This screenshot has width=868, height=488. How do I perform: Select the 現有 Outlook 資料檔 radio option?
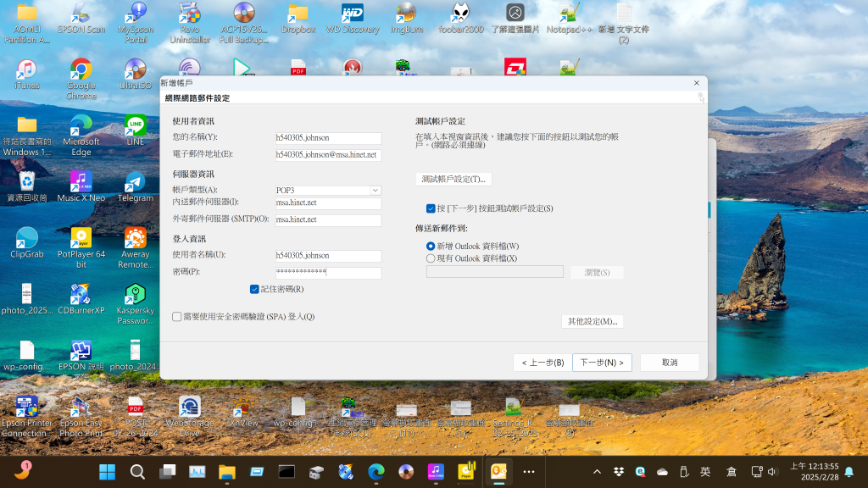(x=431, y=258)
